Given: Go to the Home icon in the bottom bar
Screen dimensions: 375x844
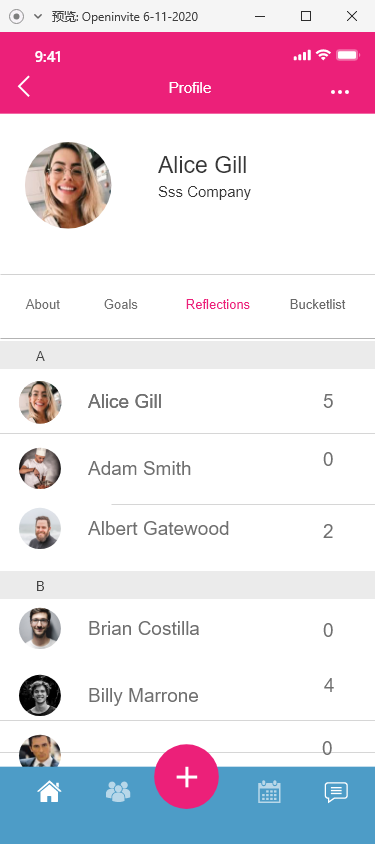Looking at the screenshot, I should (49, 792).
